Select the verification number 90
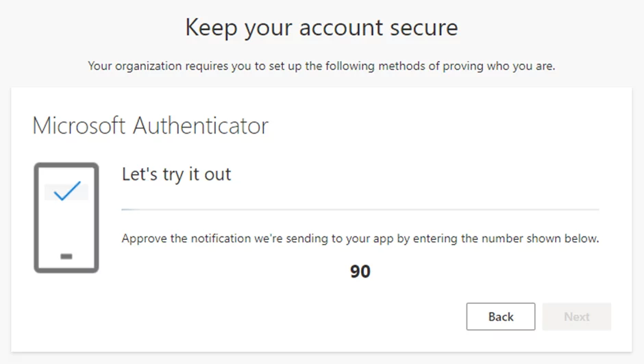This screenshot has height=364, width=644. (360, 272)
